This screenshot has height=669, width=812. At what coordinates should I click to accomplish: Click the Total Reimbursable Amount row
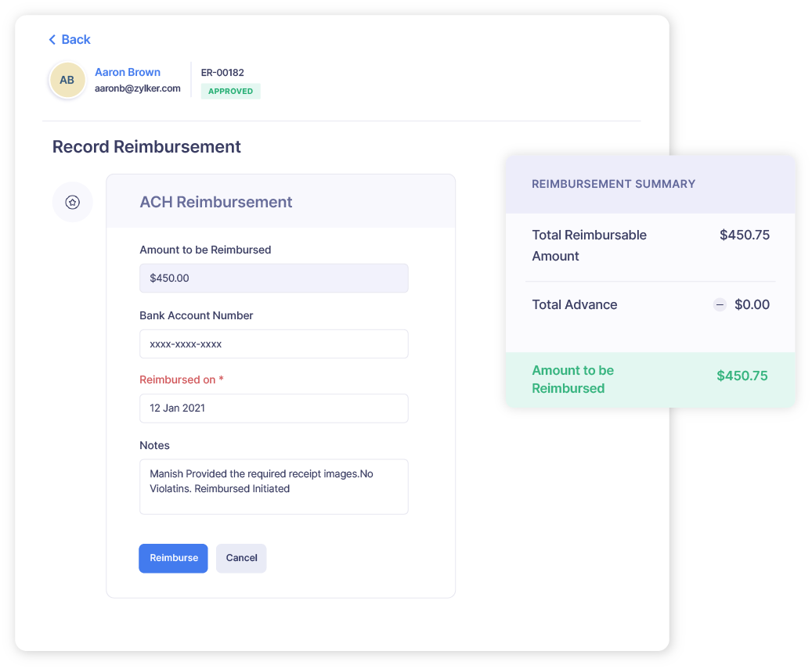point(650,245)
